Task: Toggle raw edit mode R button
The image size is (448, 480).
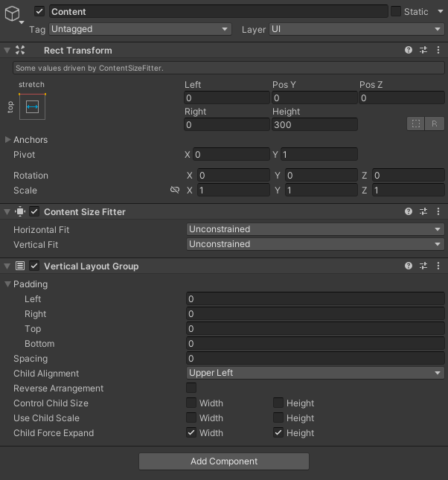Action: point(434,124)
